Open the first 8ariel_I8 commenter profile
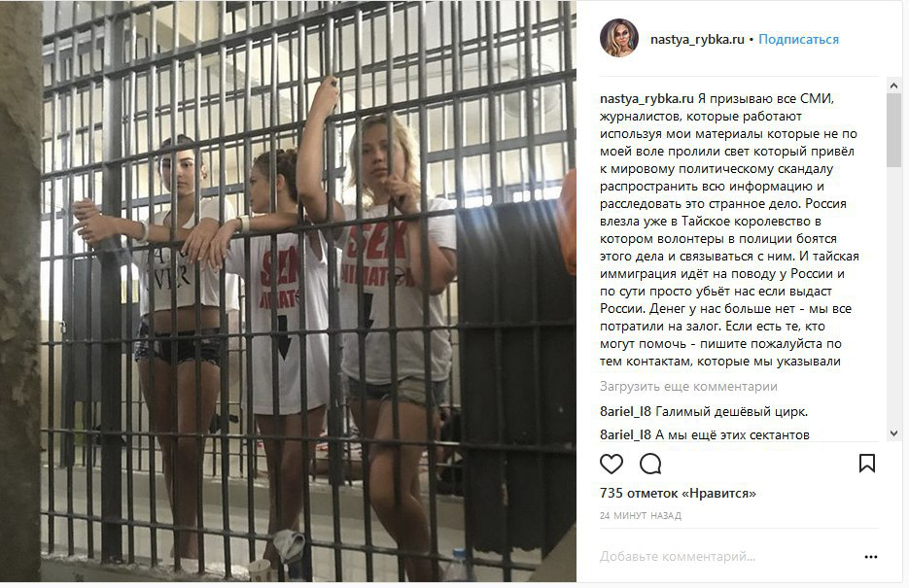Screen dimensions: 909x588 pos(625,412)
